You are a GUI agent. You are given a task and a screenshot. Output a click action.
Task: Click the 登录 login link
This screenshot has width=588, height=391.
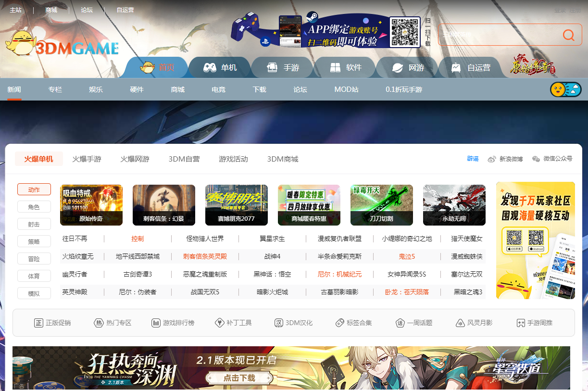click(560, 10)
